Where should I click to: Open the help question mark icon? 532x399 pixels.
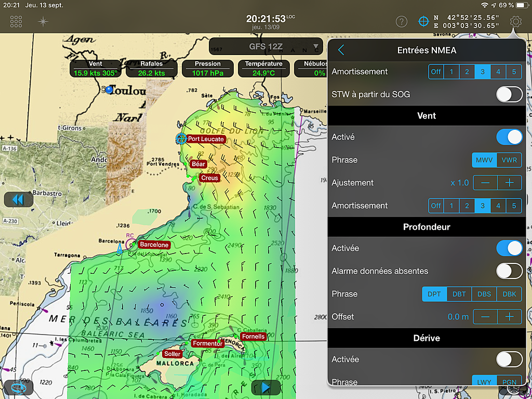tap(402, 22)
